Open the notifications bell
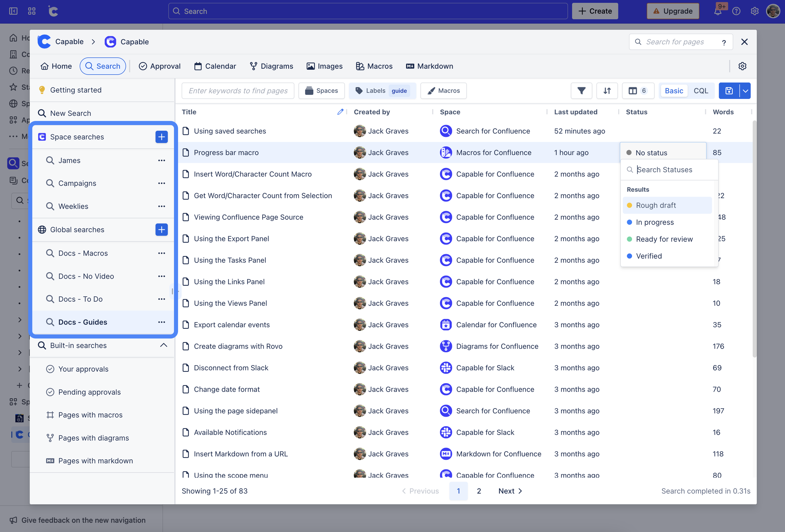 718,11
